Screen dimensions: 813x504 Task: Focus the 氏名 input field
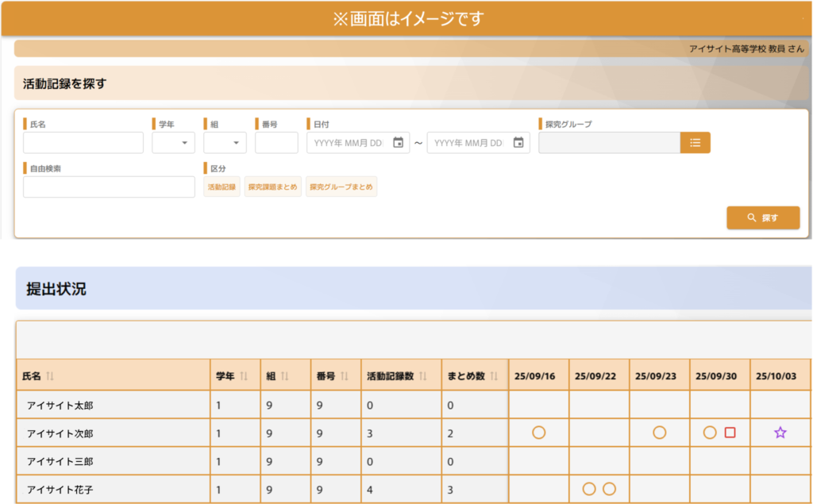[x=83, y=143]
